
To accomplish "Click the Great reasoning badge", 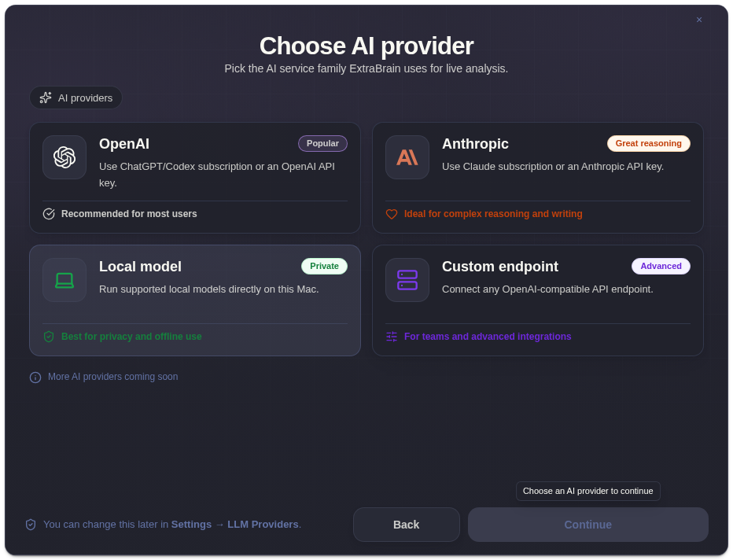I will point(648,143).
